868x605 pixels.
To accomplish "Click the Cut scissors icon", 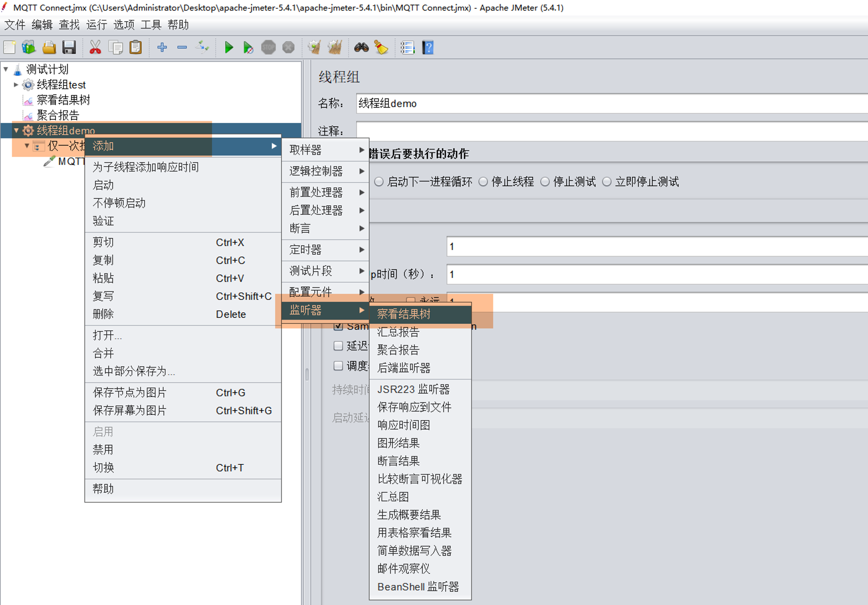I will (x=95, y=47).
